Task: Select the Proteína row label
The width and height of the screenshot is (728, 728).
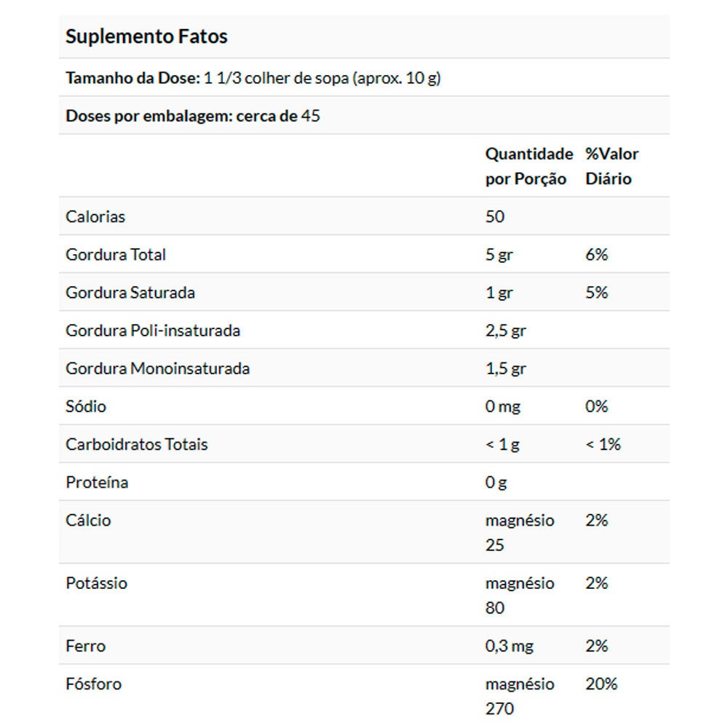Action: [97, 482]
